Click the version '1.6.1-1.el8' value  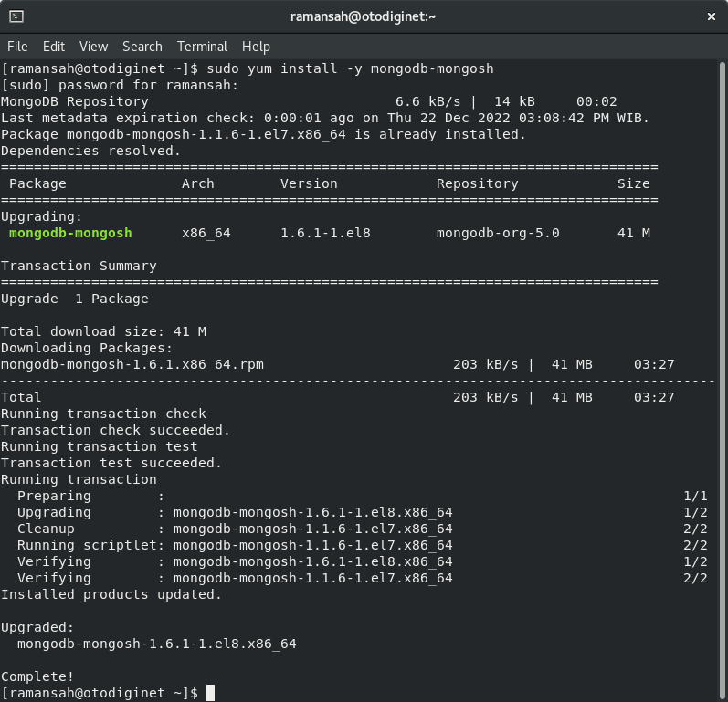pos(325,233)
